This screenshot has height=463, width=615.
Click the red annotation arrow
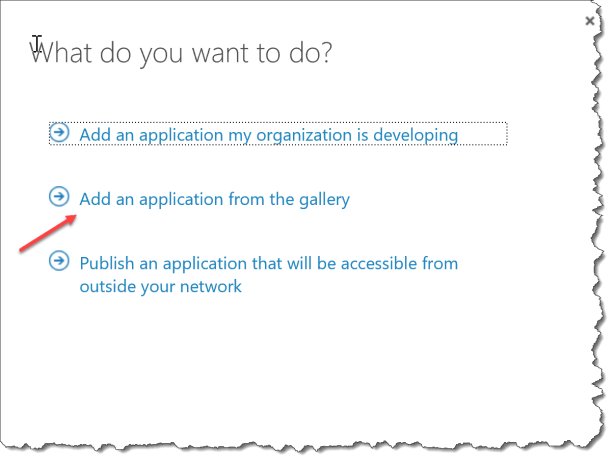pos(48,235)
